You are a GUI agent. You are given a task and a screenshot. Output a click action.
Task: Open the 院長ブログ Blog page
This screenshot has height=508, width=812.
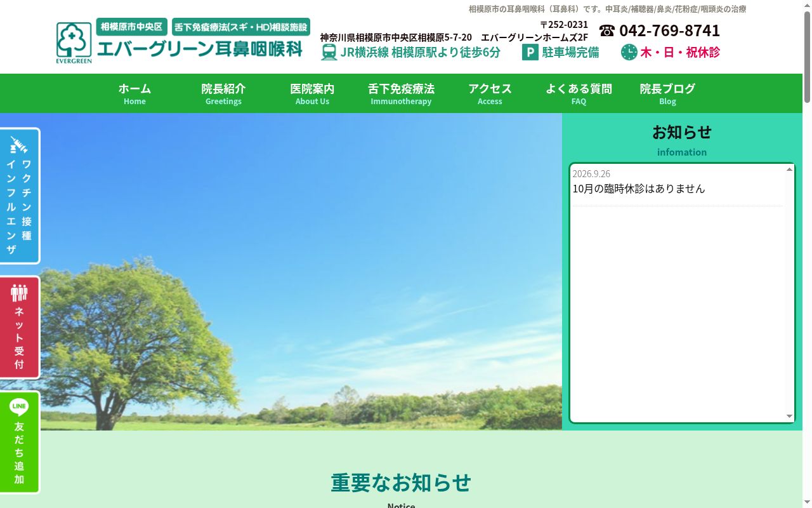[667, 93]
